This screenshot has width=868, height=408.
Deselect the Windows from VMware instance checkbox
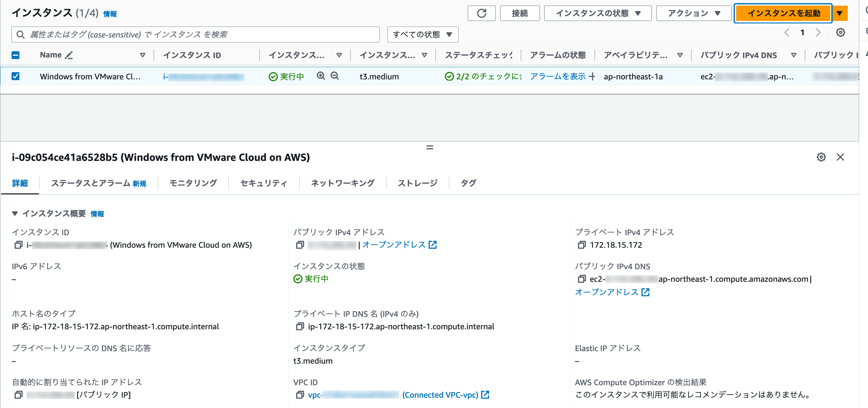tap(16, 76)
